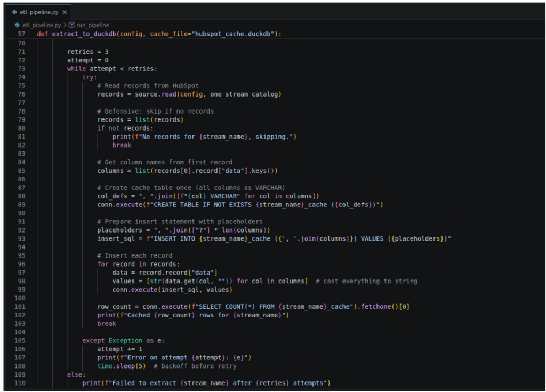Click line number 73 in the gutter

pos(21,69)
